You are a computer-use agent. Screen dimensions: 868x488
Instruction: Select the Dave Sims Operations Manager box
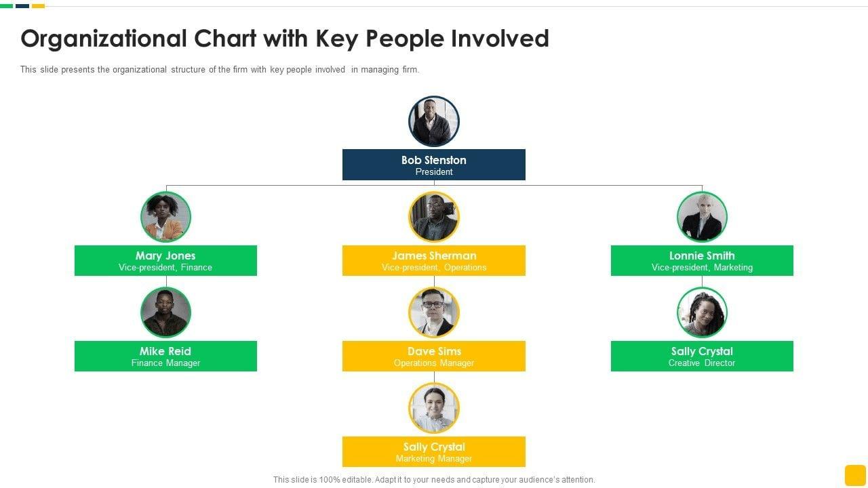pyautogui.click(x=434, y=356)
